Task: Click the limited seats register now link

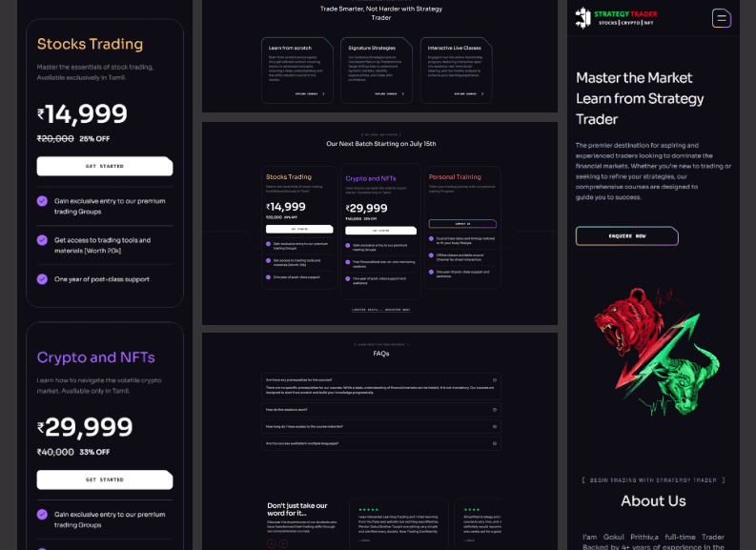Action: (381, 310)
